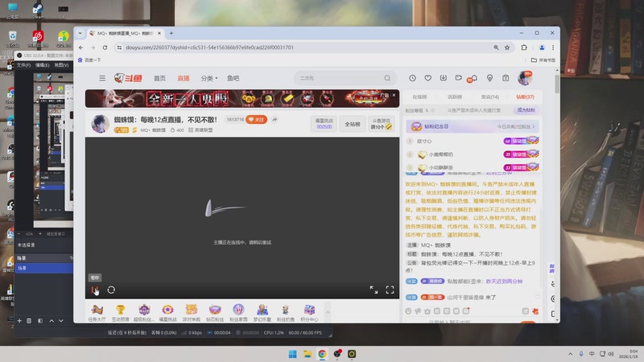Collapse the activity icons bar arrow
Screen dimensions: 644x362
coord(328,312)
